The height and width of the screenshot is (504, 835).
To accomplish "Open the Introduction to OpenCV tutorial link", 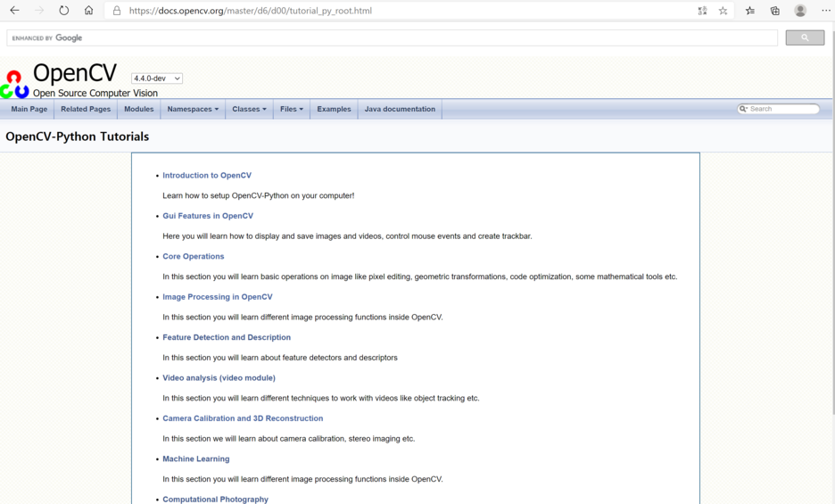I will click(x=207, y=175).
